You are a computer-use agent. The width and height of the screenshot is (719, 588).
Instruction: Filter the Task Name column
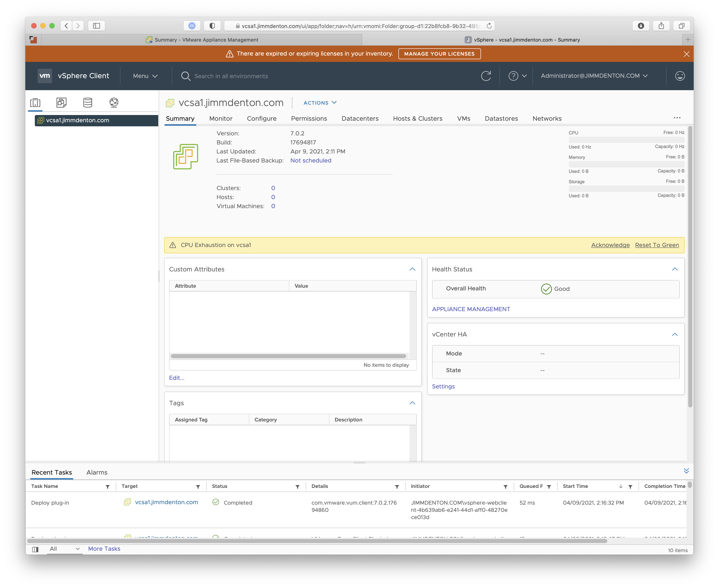point(107,486)
